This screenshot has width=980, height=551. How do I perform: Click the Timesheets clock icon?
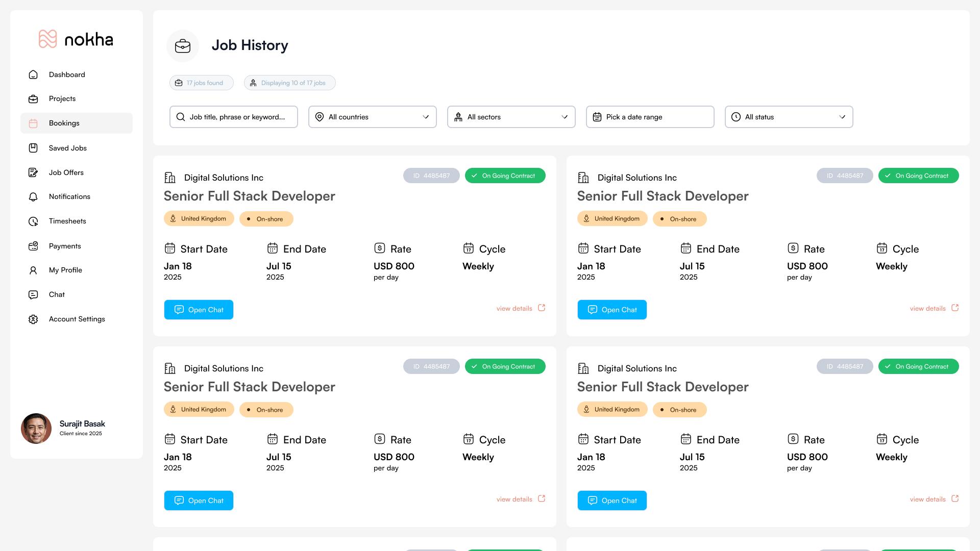click(x=33, y=221)
